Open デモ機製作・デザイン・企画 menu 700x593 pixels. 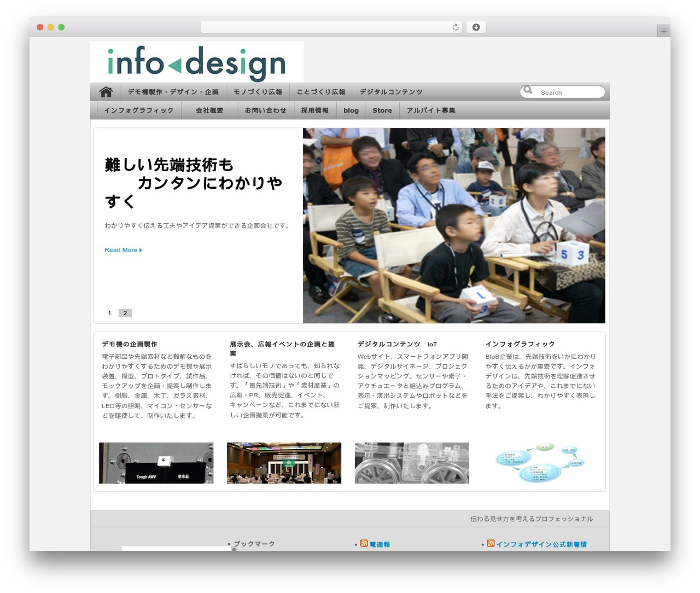pos(173,92)
